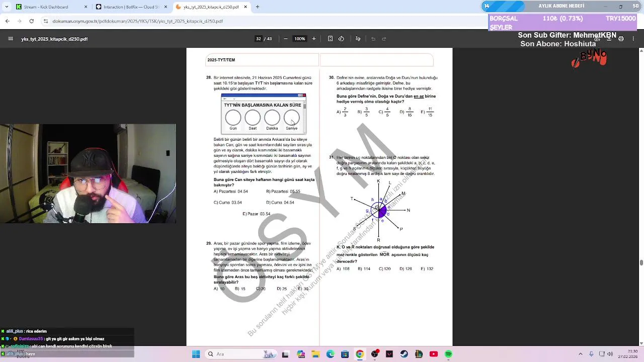Print the PDF document
This screenshot has width=644, height=362.
point(621,39)
